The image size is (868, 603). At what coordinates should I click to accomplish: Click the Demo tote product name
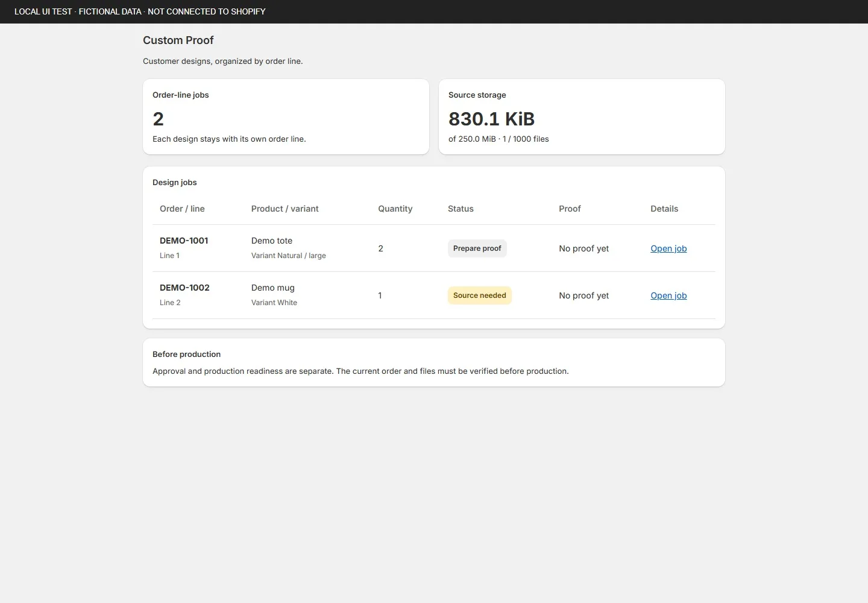click(272, 241)
